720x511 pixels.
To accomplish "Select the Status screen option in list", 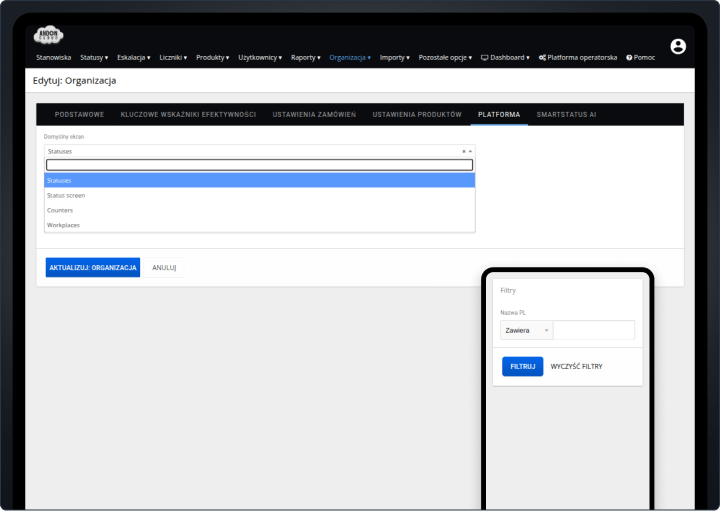I will [x=66, y=195].
